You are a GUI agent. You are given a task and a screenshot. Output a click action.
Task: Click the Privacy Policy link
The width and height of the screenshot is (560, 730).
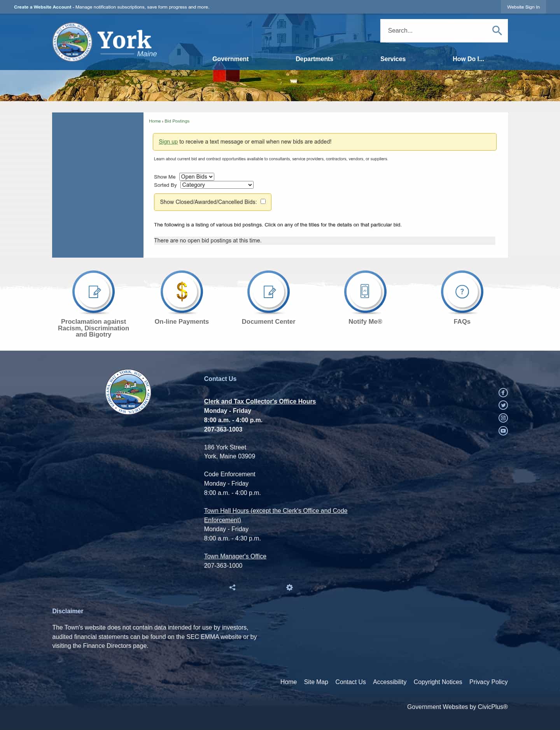point(488,682)
